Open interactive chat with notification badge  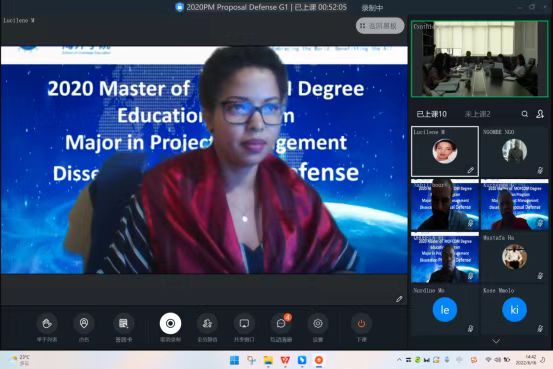[x=281, y=323]
